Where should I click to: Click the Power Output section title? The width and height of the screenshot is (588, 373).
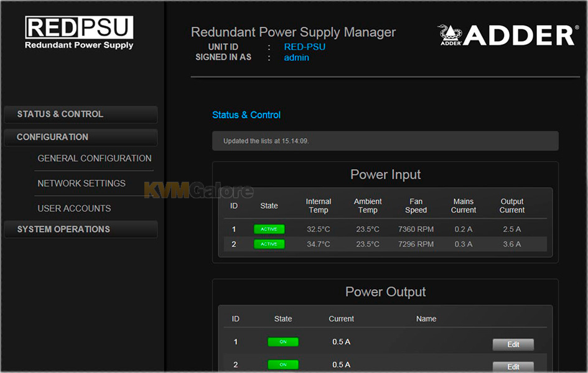tap(386, 292)
